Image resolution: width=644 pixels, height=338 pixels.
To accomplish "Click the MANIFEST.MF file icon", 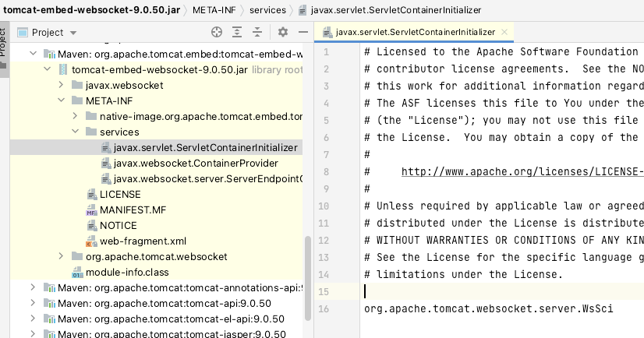I will (x=92, y=210).
